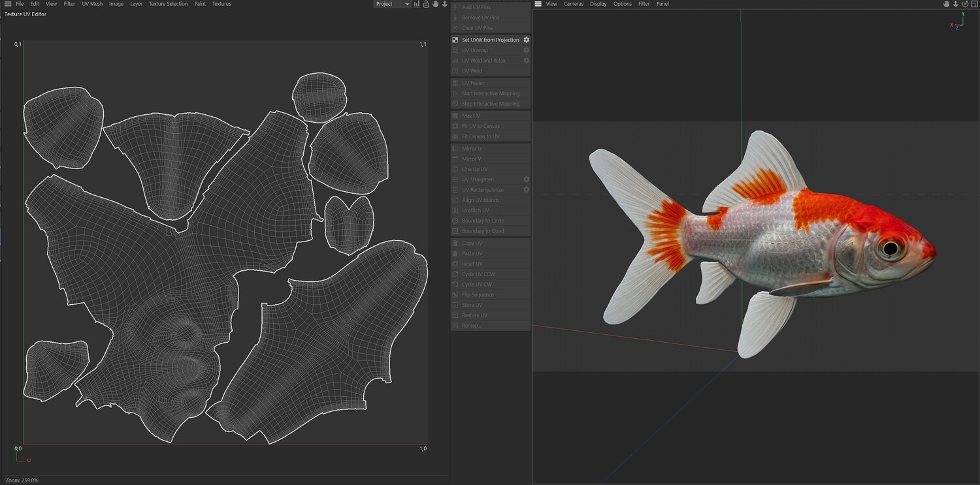
Task: Open the Image menu
Action: point(116,4)
